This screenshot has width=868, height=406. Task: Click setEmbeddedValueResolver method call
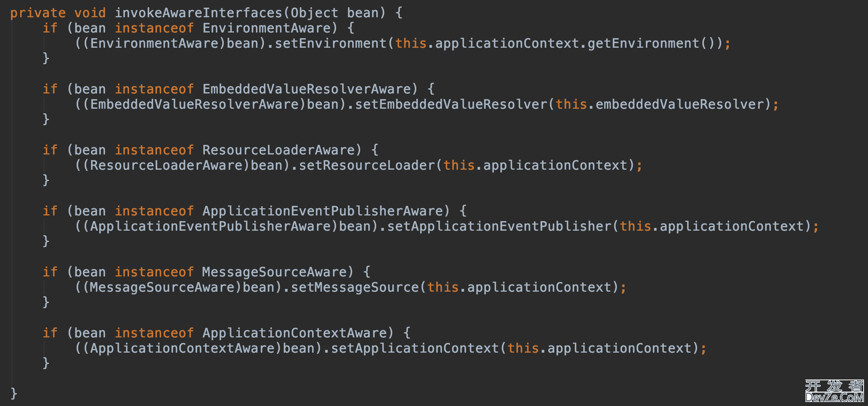(451, 104)
